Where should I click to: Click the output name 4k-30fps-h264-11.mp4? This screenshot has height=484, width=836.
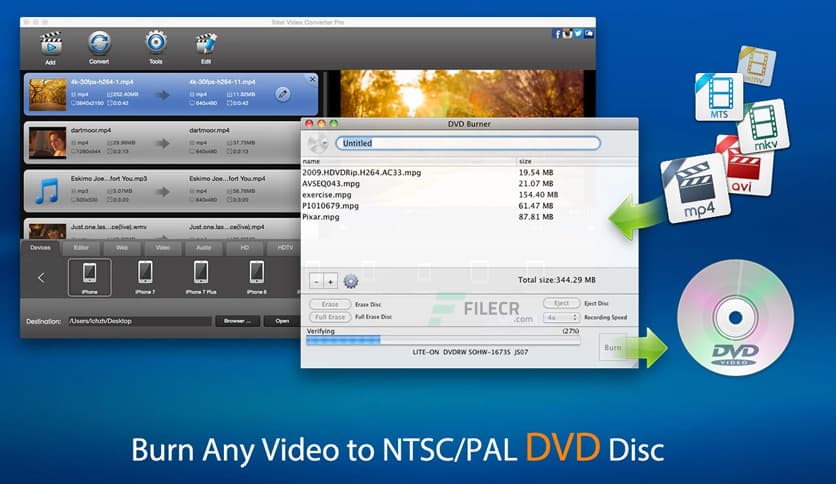pos(222,82)
